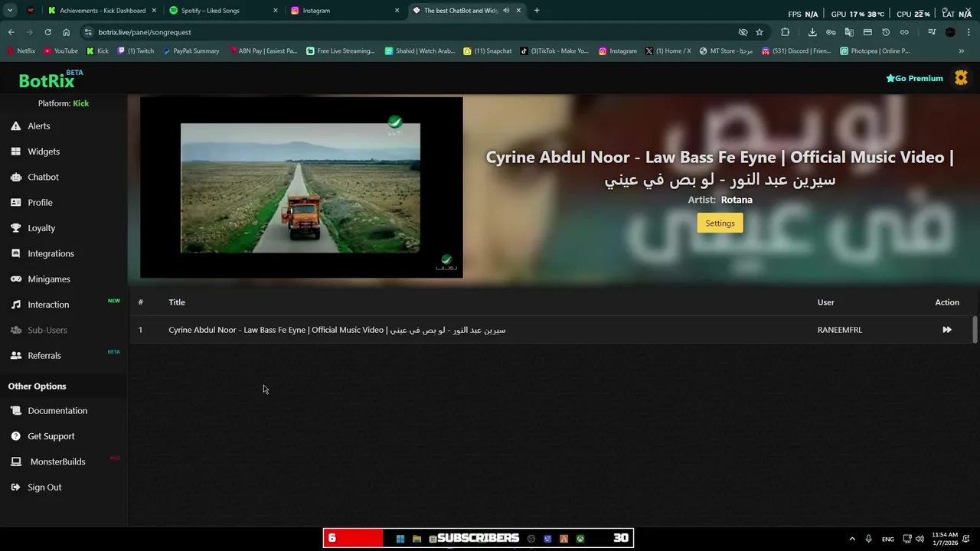Open the Photopea bookmark
The width and height of the screenshot is (980, 551).
tap(875, 51)
